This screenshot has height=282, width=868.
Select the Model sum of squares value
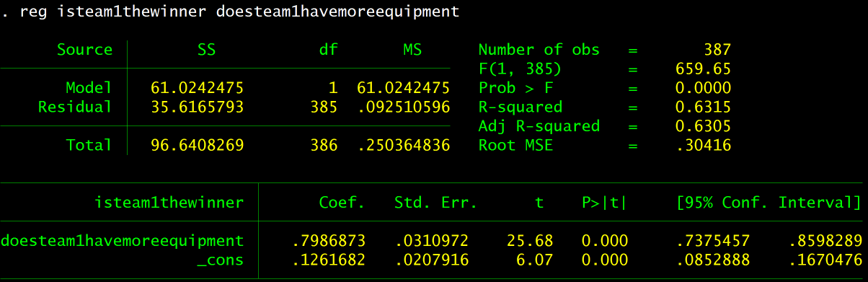197,88
